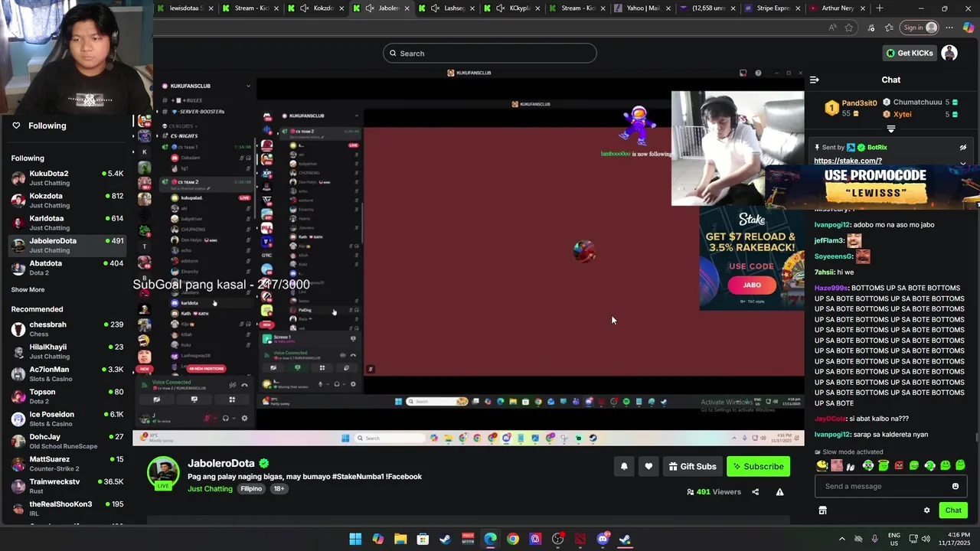Toggle follow with the heart button
This screenshot has width=980, height=551.
(648, 466)
